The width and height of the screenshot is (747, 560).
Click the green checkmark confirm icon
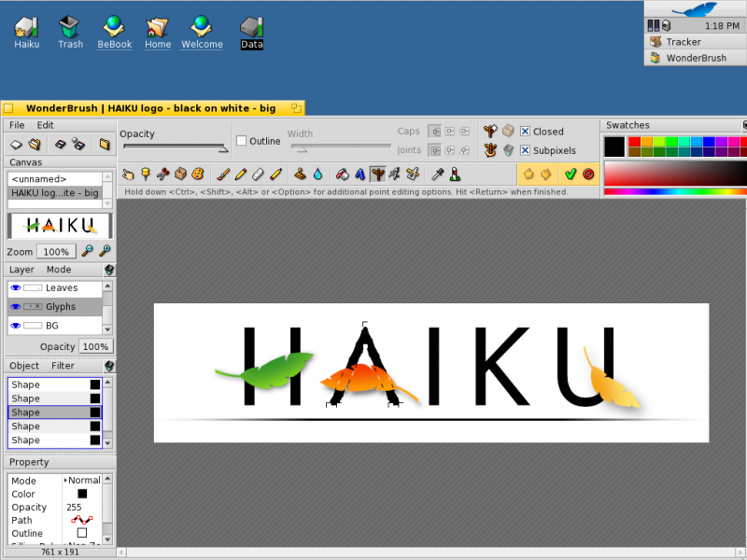tap(571, 175)
